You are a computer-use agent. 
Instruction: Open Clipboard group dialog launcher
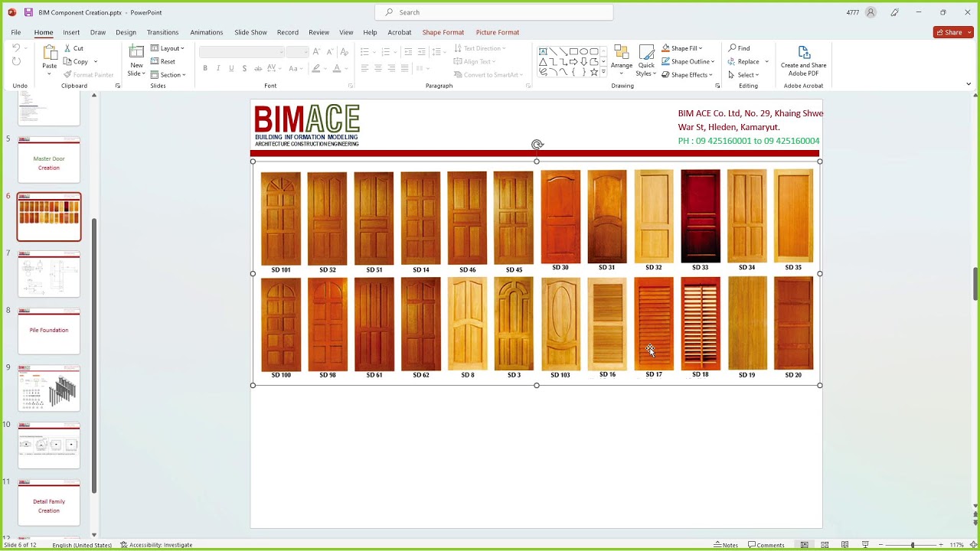coord(118,86)
